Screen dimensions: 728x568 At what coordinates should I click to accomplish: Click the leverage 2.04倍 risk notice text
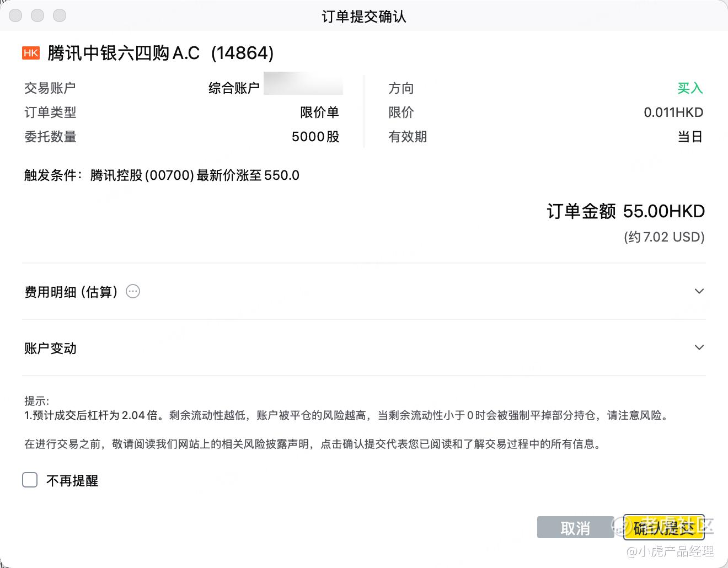point(347,415)
